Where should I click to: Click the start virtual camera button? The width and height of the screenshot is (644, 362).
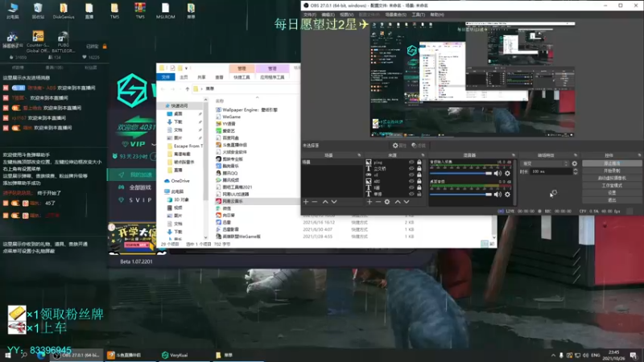click(612, 178)
